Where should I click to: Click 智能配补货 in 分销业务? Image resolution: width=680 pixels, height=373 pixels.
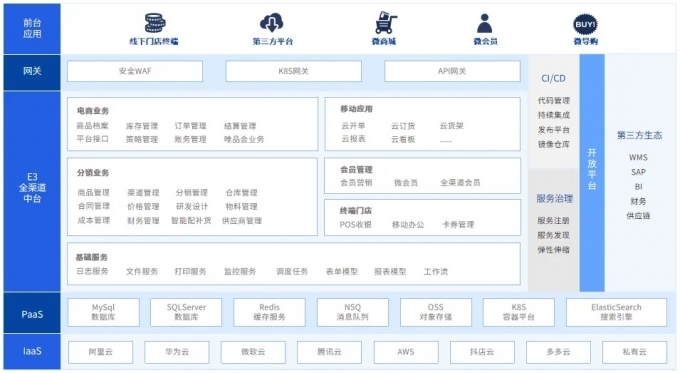(x=191, y=220)
